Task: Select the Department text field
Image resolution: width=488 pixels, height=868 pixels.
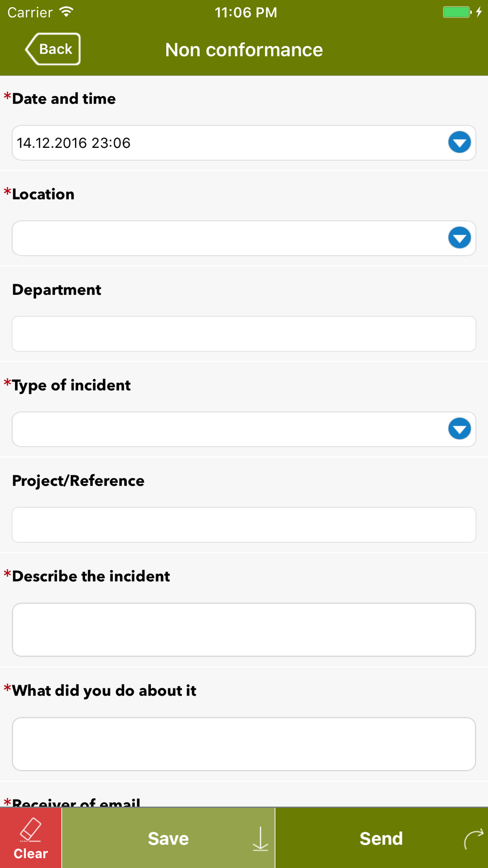Action: click(244, 334)
